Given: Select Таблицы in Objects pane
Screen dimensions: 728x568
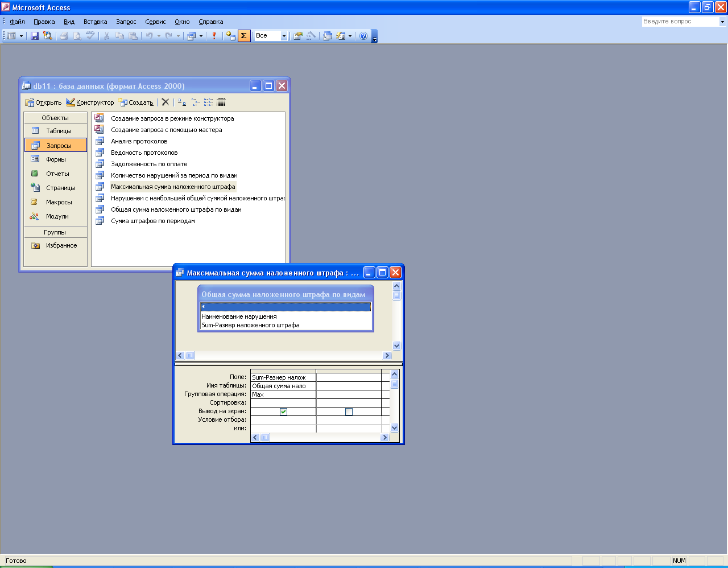Looking at the screenshot, I should 56,131.
